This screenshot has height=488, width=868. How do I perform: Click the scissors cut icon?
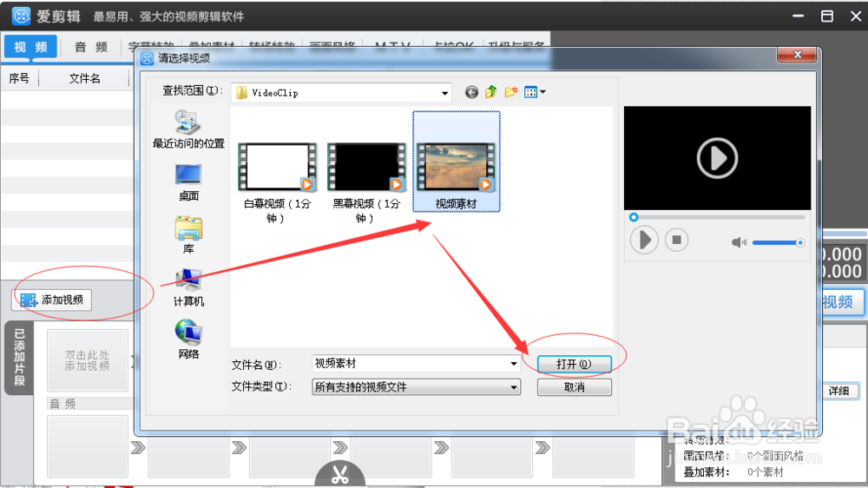tap(340, 474)
